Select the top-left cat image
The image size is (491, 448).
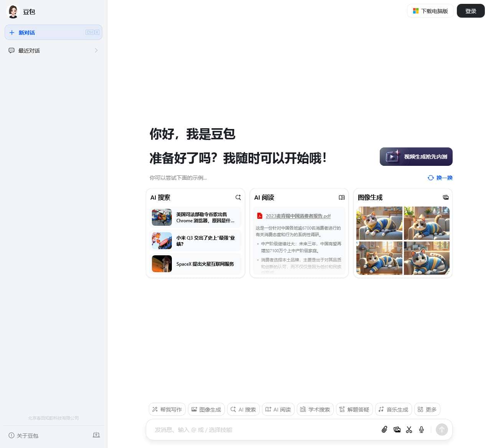pyautogui.click(x=379, y=223)
